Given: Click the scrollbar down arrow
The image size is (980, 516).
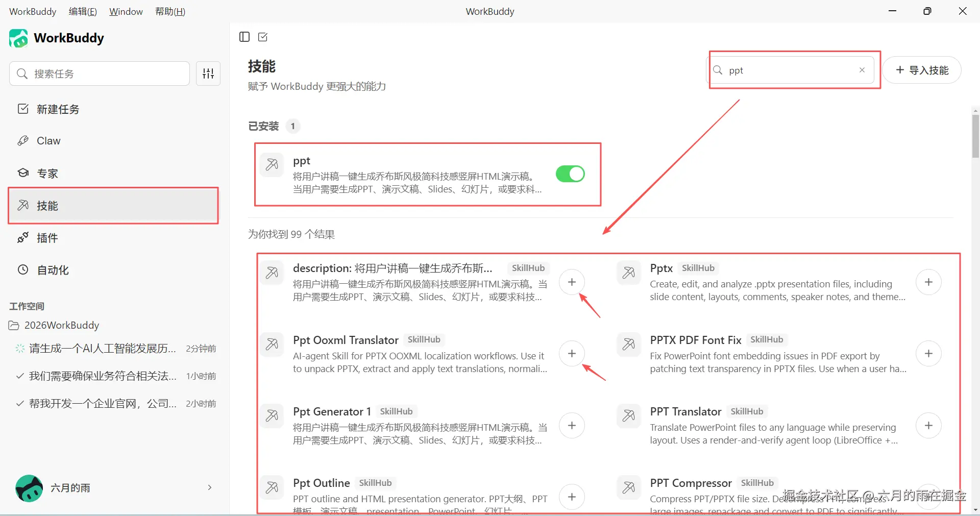Looking at the screenshot, I should pos(975,510).
